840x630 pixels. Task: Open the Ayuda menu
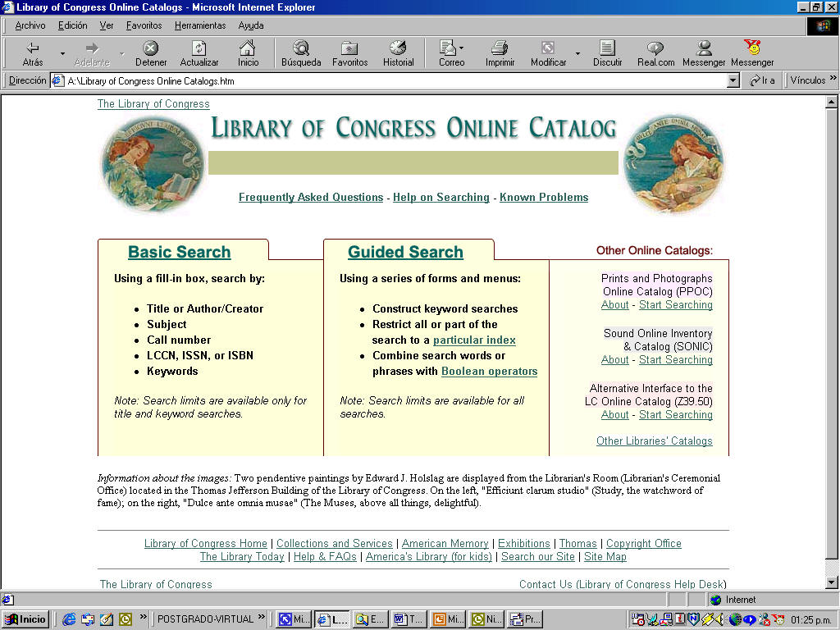pyautogui.click(x=251, y=25)
